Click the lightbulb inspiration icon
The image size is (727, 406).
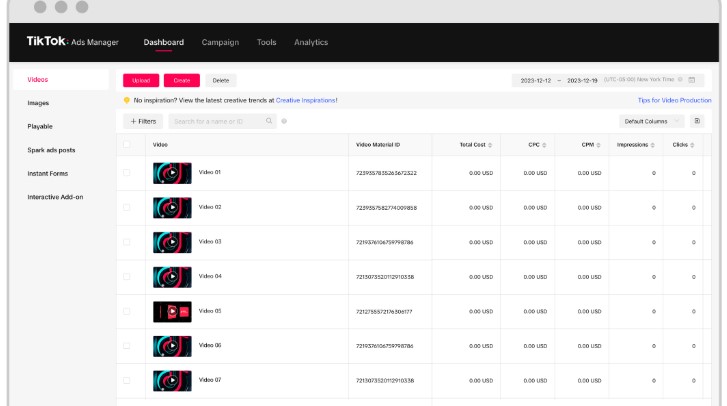(x=127, y=100)
